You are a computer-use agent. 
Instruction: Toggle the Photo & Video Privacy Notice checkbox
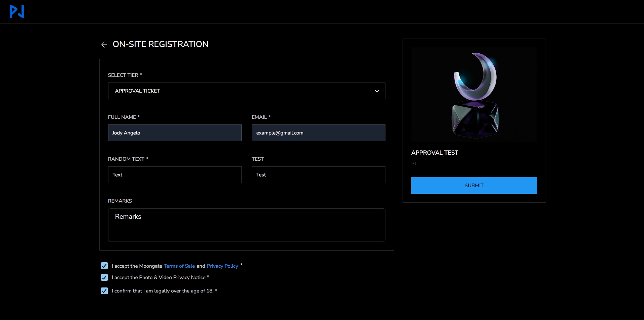(104, 277)
